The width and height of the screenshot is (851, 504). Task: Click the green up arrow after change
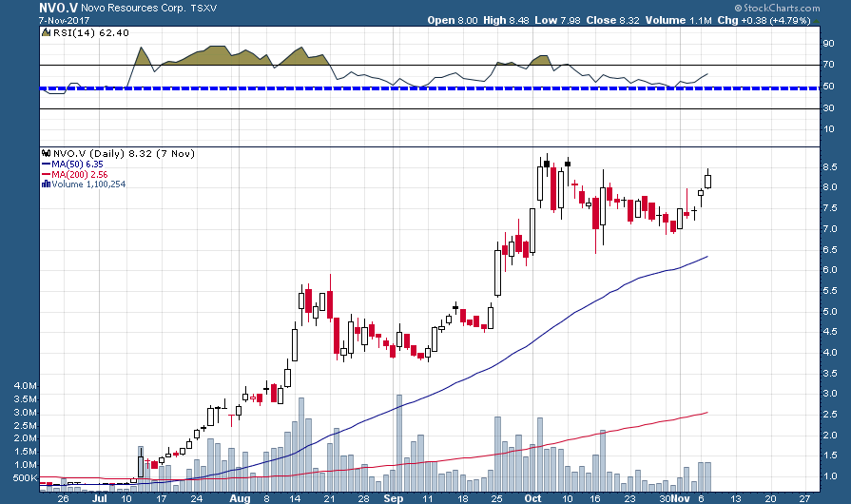tap(816, 21)
